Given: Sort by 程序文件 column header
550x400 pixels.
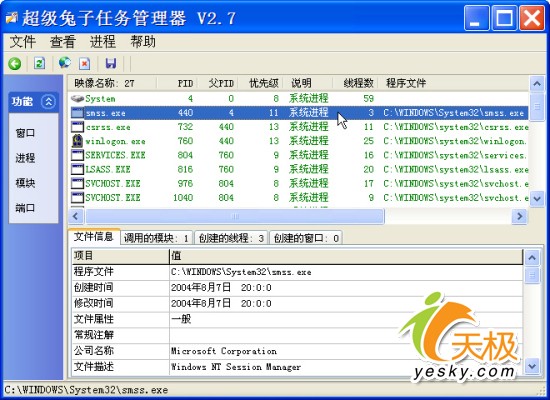Looking at the screenshot, I should tap(453, 83).
